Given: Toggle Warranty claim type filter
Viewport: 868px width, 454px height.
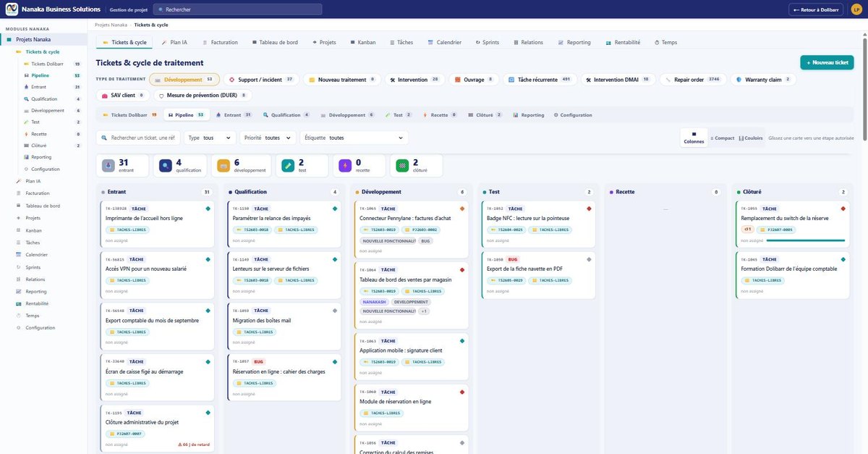Looking at the screenshot, I should tap(763, 80).
